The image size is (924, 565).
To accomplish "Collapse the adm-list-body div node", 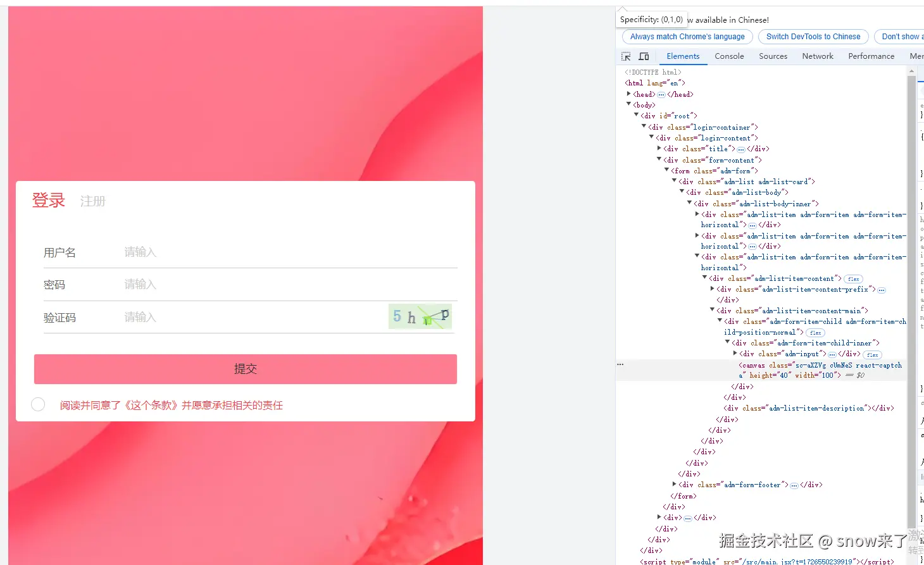I will coord(682,192).
